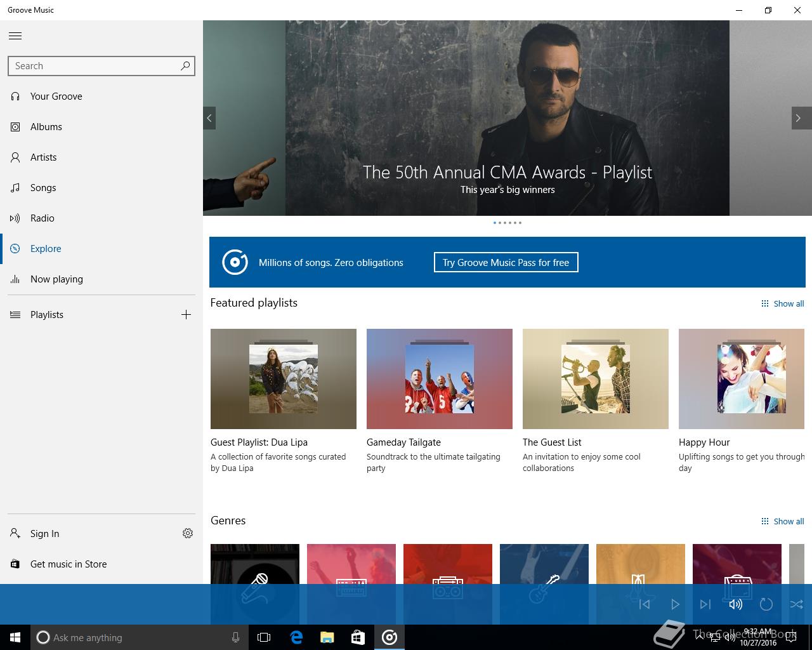Open Artists view
812x650 pixels.
101,157
